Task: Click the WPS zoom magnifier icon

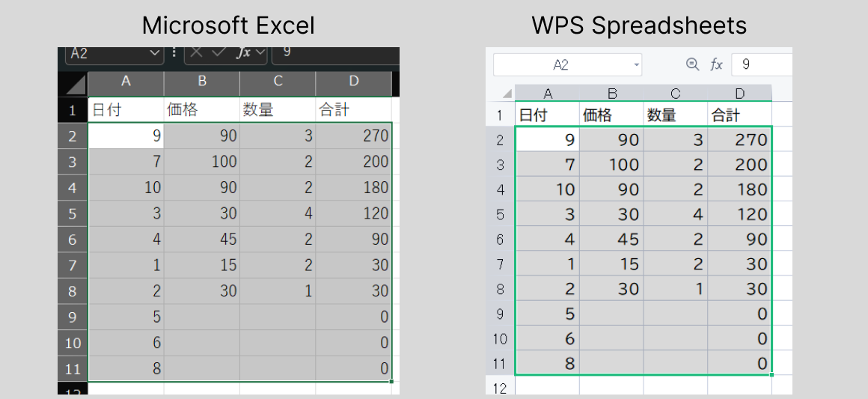Action: tap(692, 64)
